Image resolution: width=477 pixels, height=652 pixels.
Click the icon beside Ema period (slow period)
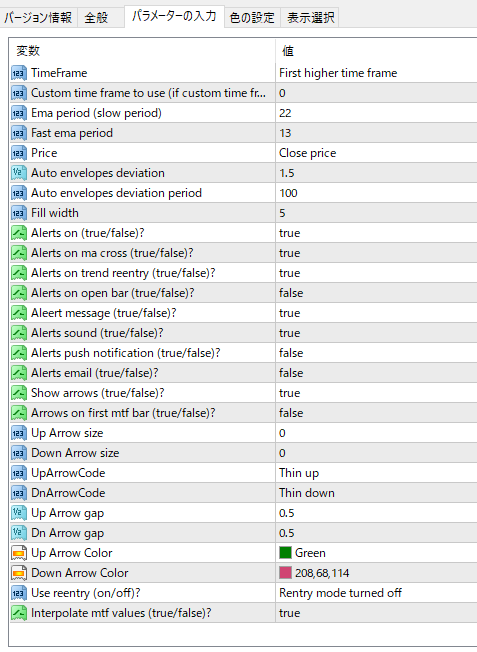(19, 113)
